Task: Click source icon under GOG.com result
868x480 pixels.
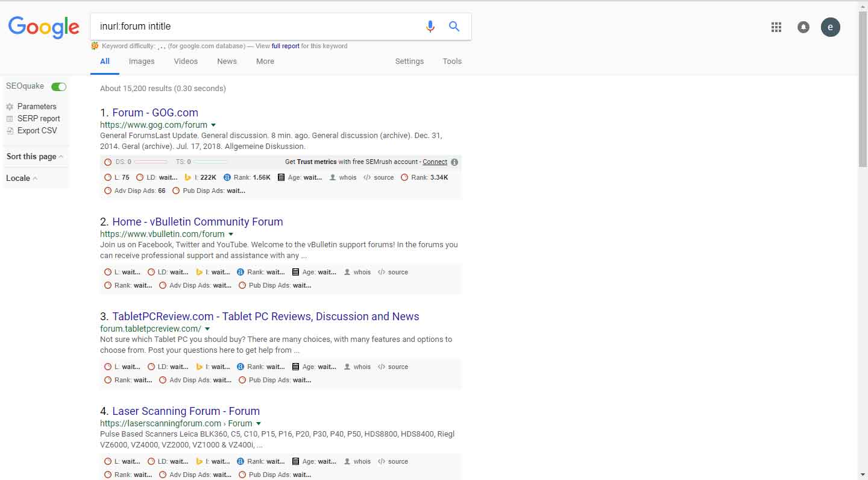Action: point(367,178)
